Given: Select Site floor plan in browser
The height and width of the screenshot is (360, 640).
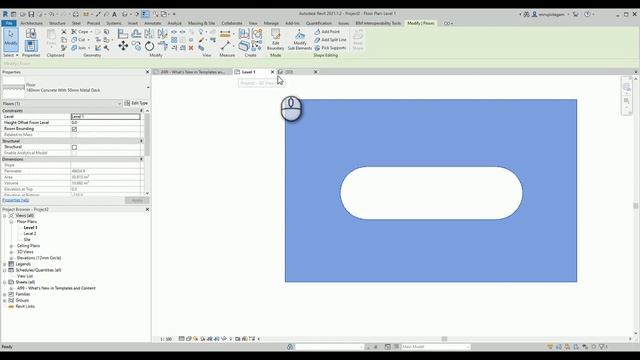Looking at the screenshot, I should 27,240.
